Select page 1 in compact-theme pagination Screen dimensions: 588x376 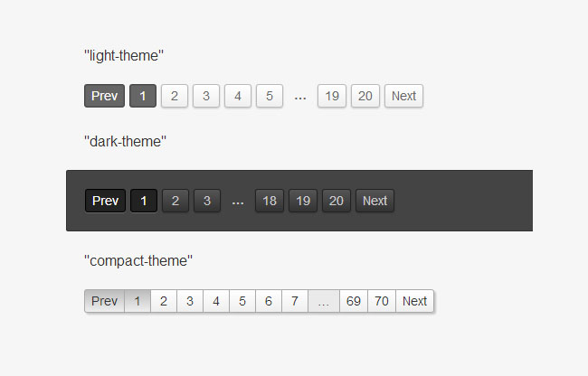(138, 301)
